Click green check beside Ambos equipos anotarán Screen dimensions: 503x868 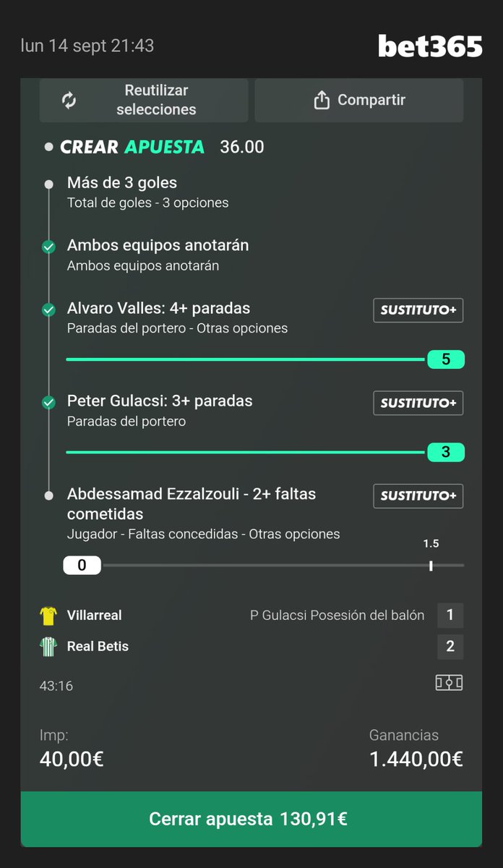pyautogui.click(x=48, y=247)
